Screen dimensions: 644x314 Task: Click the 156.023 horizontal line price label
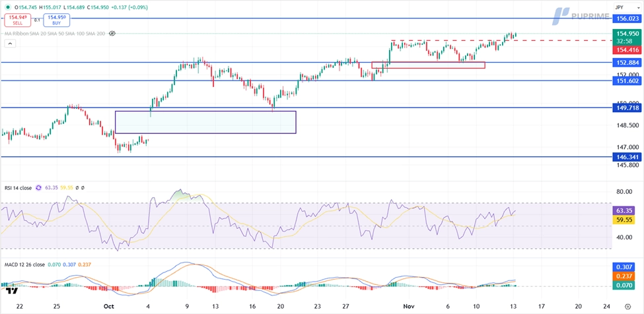point(627,19)
